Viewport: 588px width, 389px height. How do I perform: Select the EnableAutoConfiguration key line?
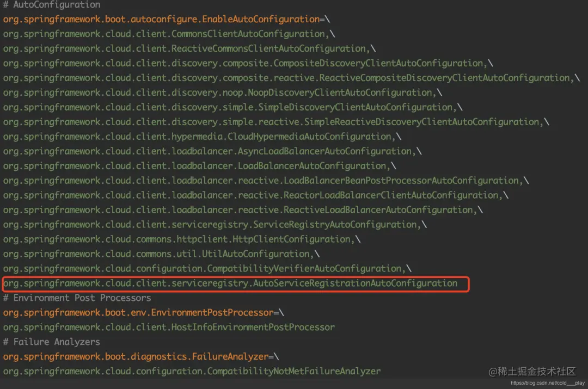coord(167,19)
